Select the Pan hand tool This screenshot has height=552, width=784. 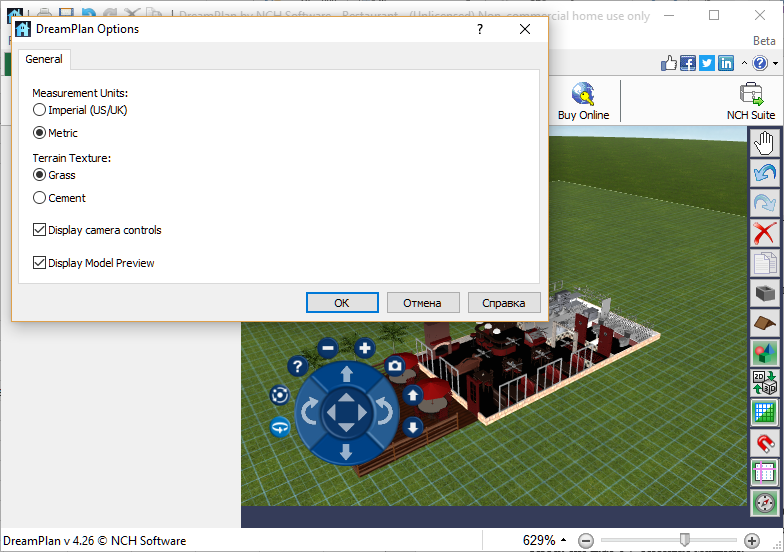[x=765, y=144]
